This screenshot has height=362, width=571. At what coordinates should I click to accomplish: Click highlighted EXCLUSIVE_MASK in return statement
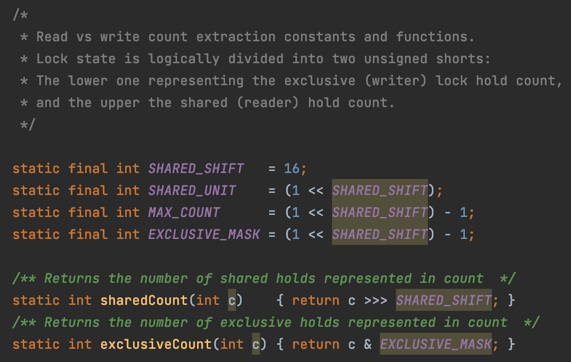[x=436, y=344]
